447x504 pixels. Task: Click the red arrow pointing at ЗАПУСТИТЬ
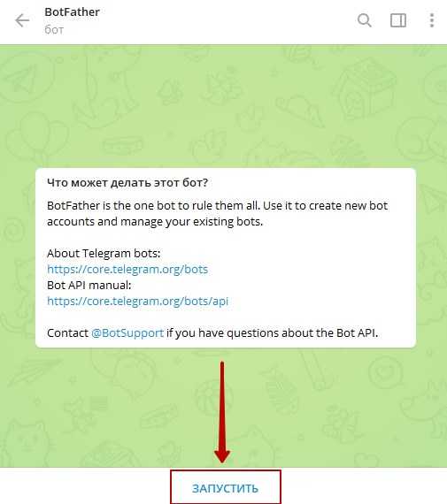click(x=222, y=412)
